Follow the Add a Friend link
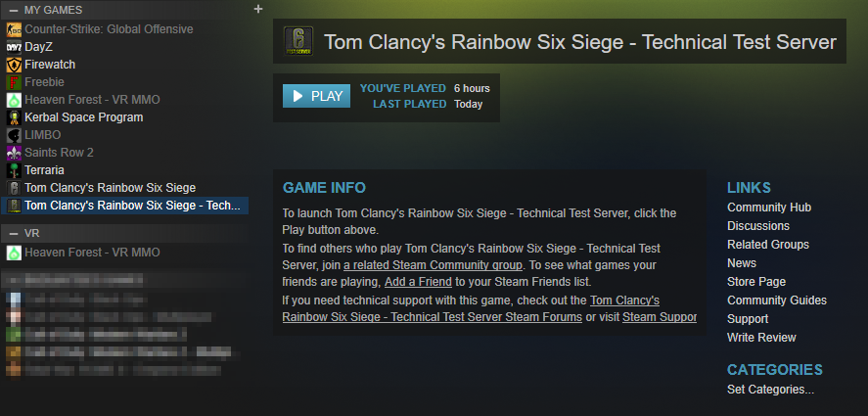Viewport: 868px width, 416px height. tap(418, 282)
